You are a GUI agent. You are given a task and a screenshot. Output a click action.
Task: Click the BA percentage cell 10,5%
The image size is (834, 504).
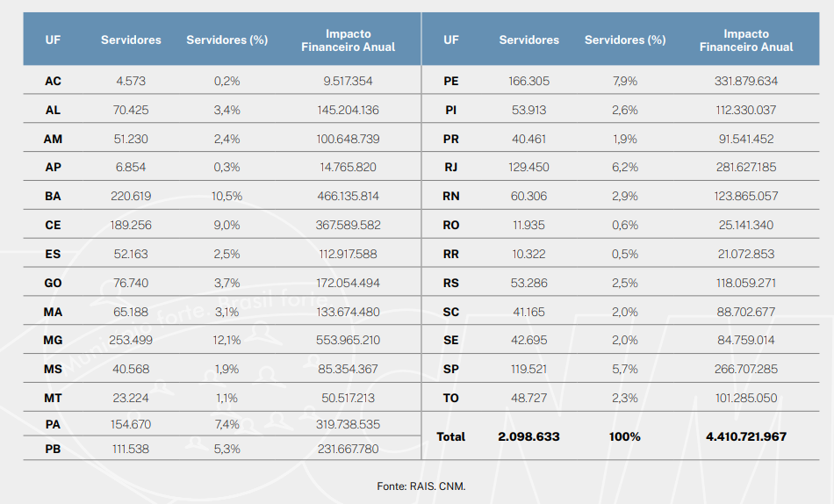pos(226,197)
